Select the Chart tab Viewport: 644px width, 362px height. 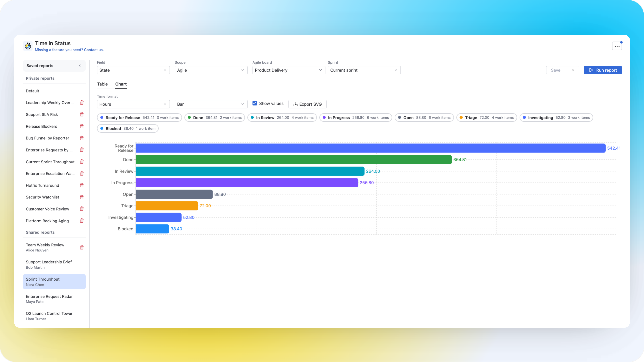(x=121, y=84)
